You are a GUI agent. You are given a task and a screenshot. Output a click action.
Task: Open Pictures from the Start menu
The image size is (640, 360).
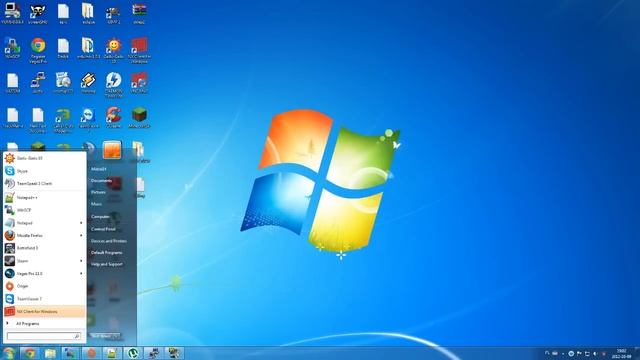[x=98, y=192]
